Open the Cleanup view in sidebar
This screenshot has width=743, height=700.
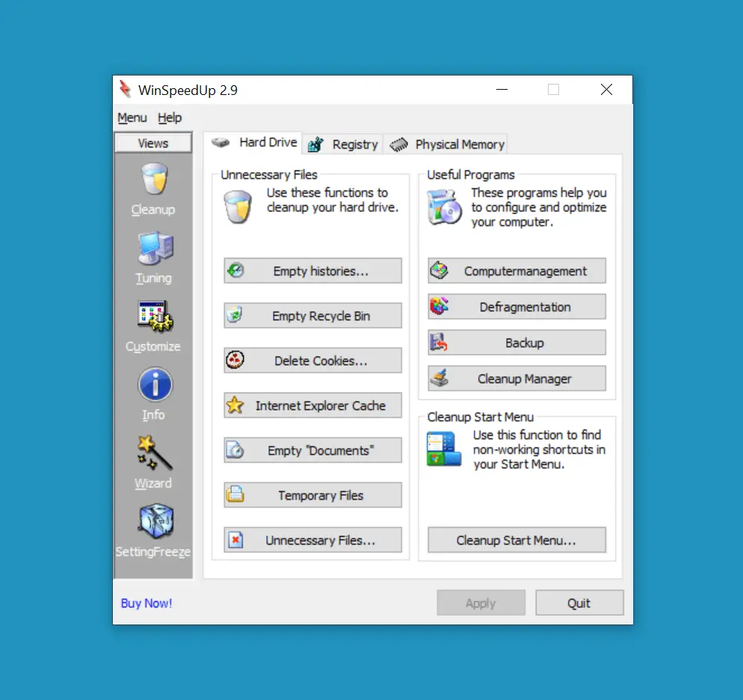click(153, 189)
